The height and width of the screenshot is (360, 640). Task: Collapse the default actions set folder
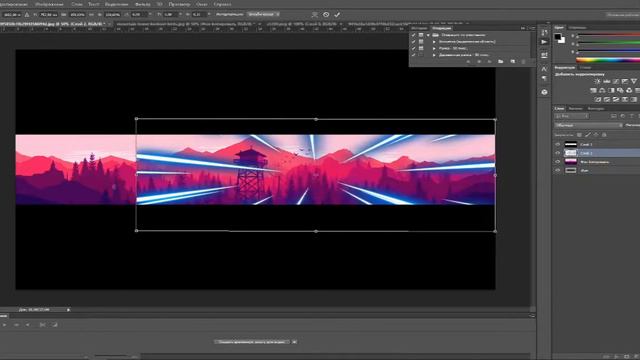tap(428, 35)
